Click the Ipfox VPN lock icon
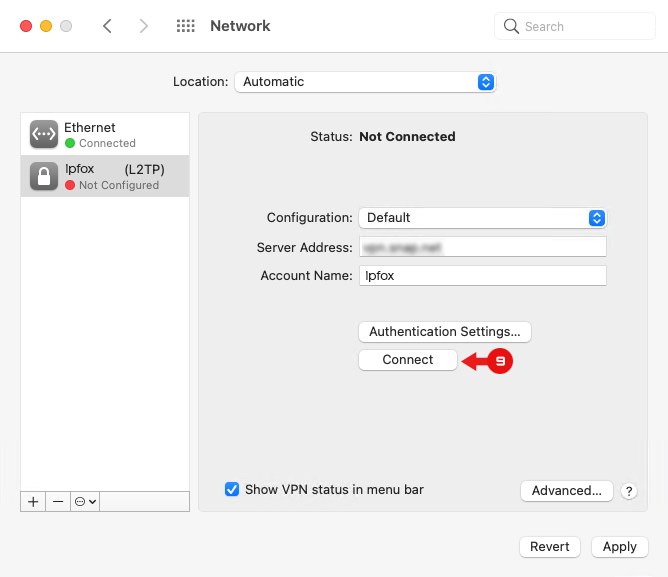 (x=44, y=176)
